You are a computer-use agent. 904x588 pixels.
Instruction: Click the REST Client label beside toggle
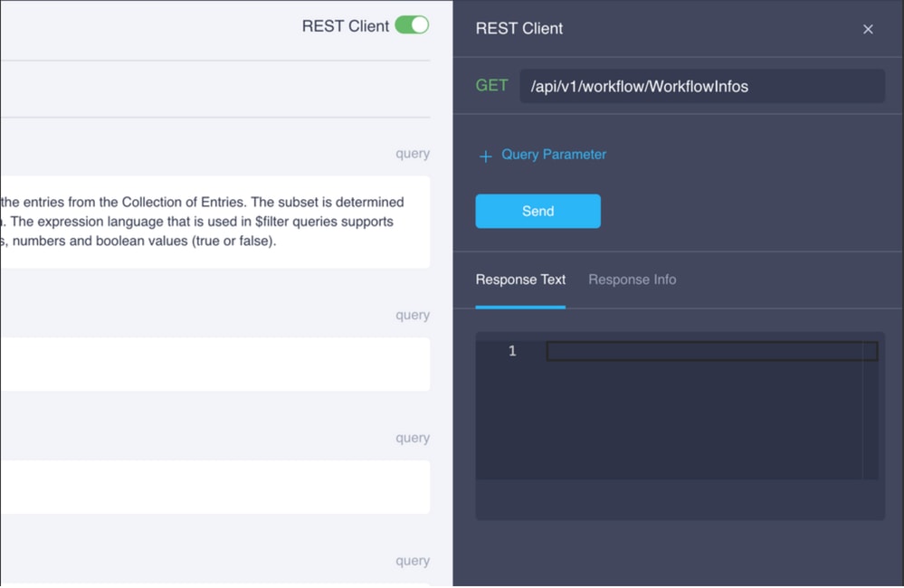click(x=346, y=26)
